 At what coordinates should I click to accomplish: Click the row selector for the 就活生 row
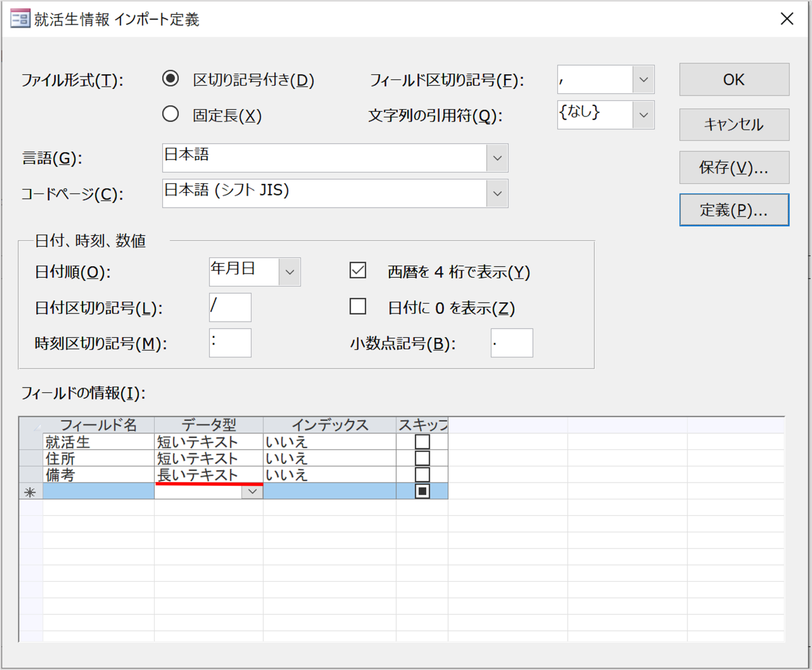click(30, 442)
